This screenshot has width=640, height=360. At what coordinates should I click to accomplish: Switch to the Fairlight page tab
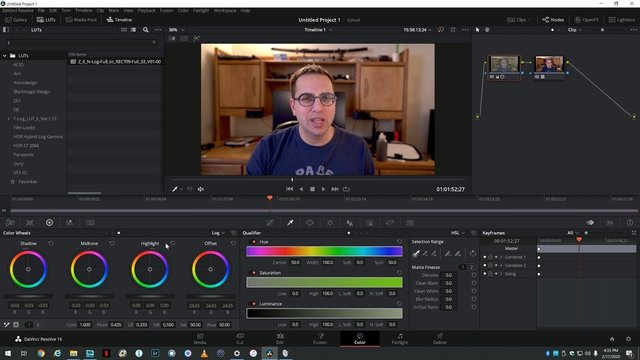[400, 338]
